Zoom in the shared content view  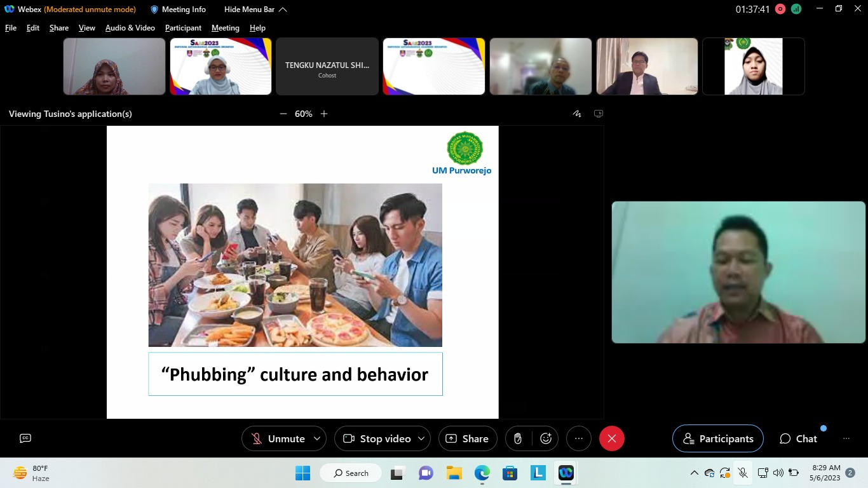[324, 114]
